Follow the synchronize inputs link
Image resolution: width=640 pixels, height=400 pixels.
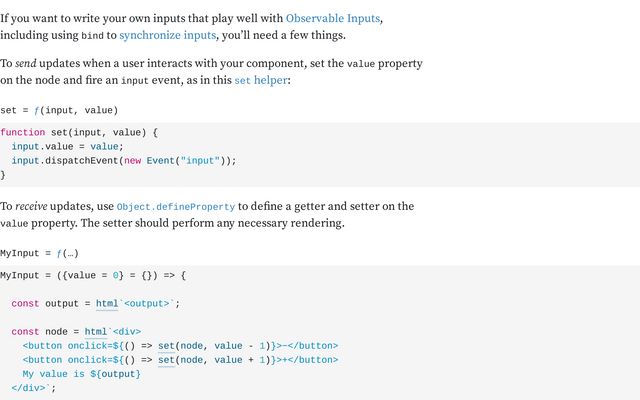point(167,35)
